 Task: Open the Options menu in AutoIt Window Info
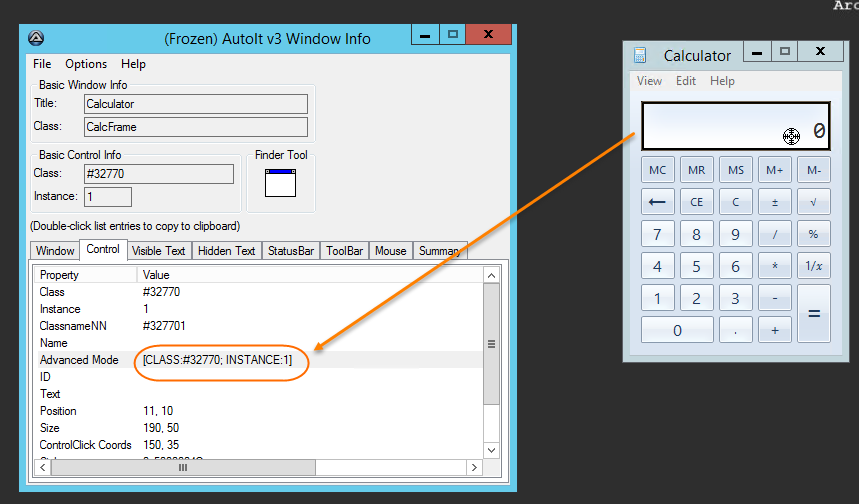[x=86, y=64]
